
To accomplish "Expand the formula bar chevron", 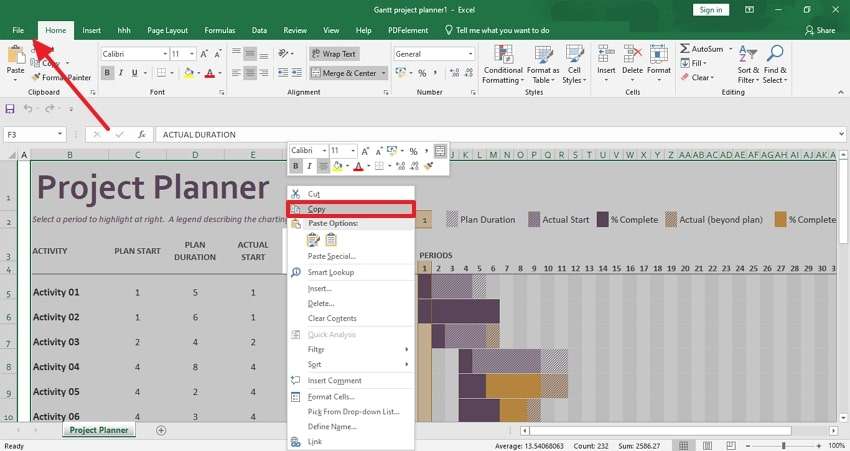I will (x=841, y=134).
